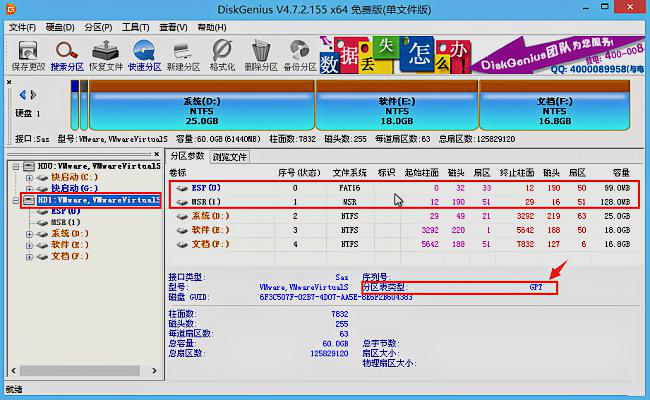
Task: Click drive icon of 文档(F:) table row
Action: pyautogui.click(x=182, y=245)
